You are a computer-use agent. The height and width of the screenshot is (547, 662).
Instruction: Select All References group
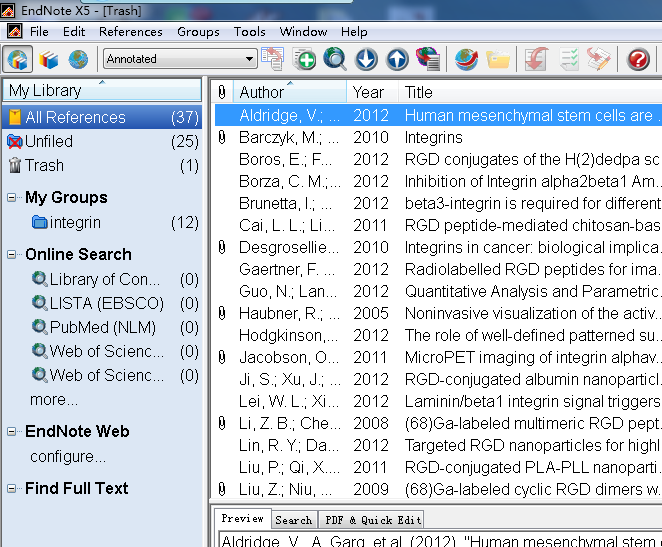102,117
